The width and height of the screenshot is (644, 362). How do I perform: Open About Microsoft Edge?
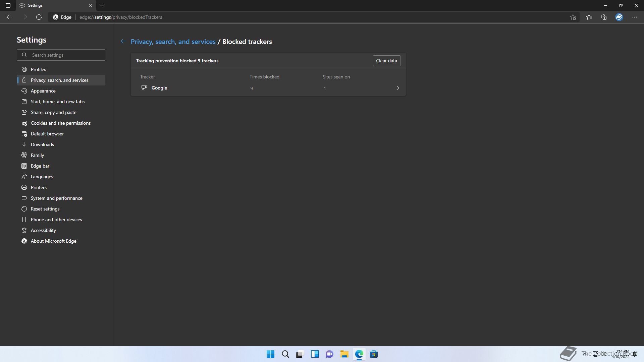pos(61,241)
